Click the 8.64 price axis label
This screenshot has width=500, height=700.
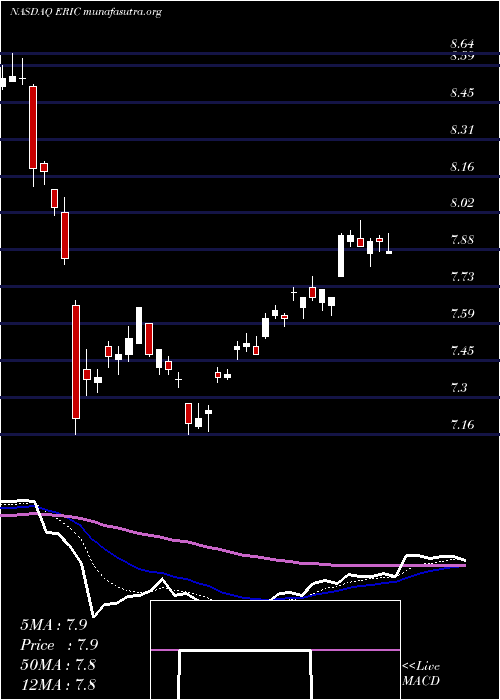[x=462, y=44]
